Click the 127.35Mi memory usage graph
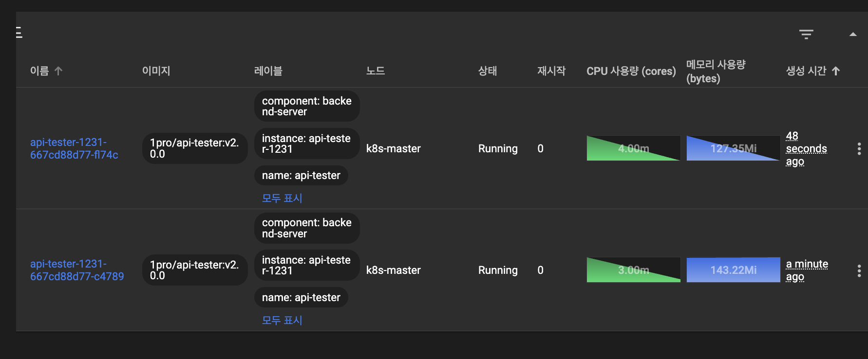This screenshot has width=868, height=359. click(733, 148)
